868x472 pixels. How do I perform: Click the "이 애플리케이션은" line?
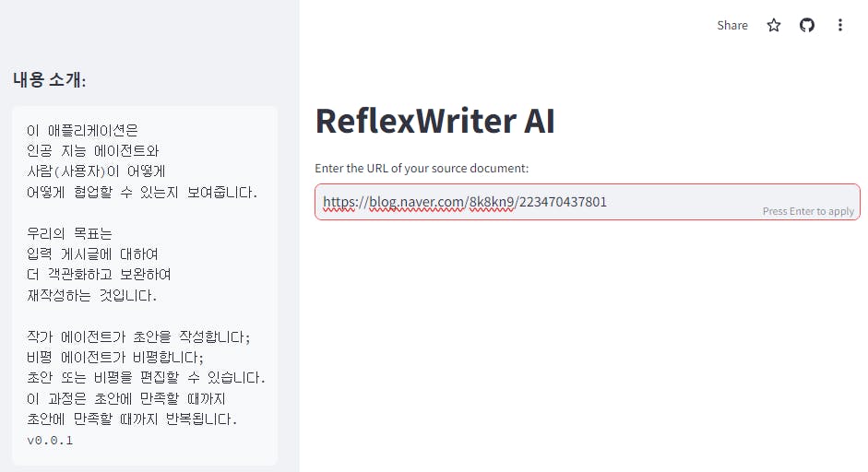pos(82,130)
